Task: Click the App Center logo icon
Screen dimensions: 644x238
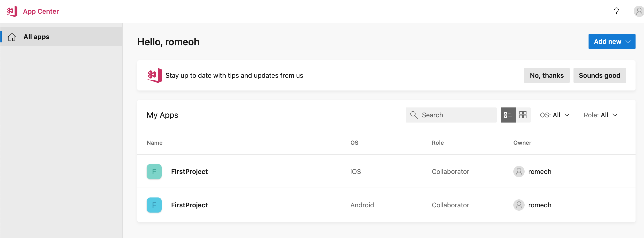Action: pos(12,11)
